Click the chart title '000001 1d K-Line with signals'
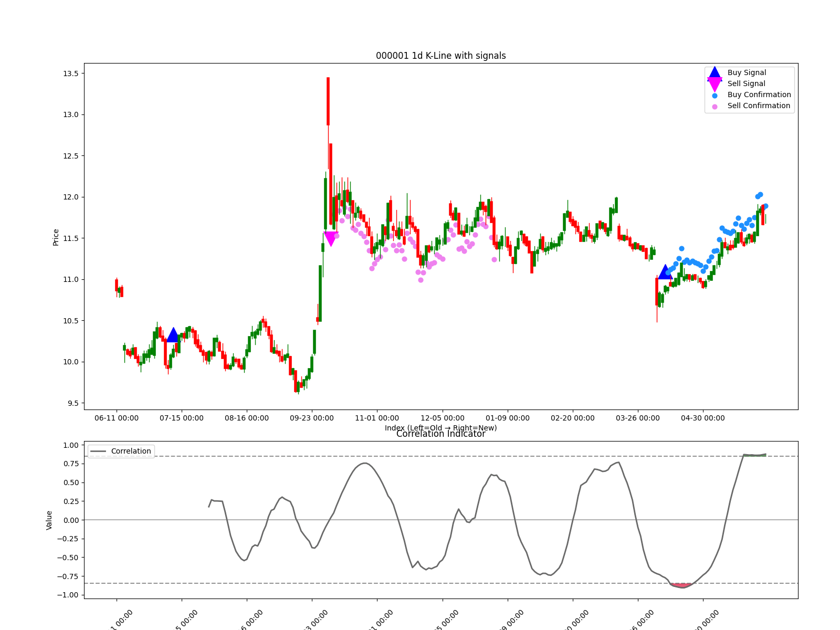 (441, 56)
